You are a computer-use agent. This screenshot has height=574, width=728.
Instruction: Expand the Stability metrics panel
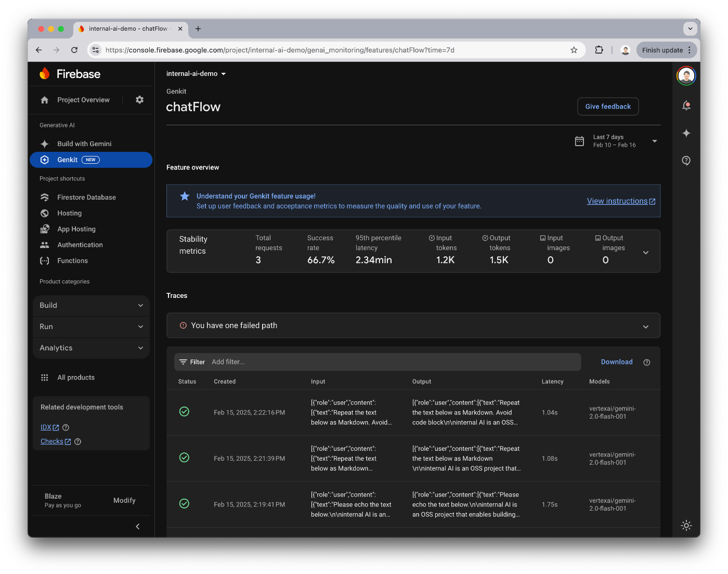point(646,252)
